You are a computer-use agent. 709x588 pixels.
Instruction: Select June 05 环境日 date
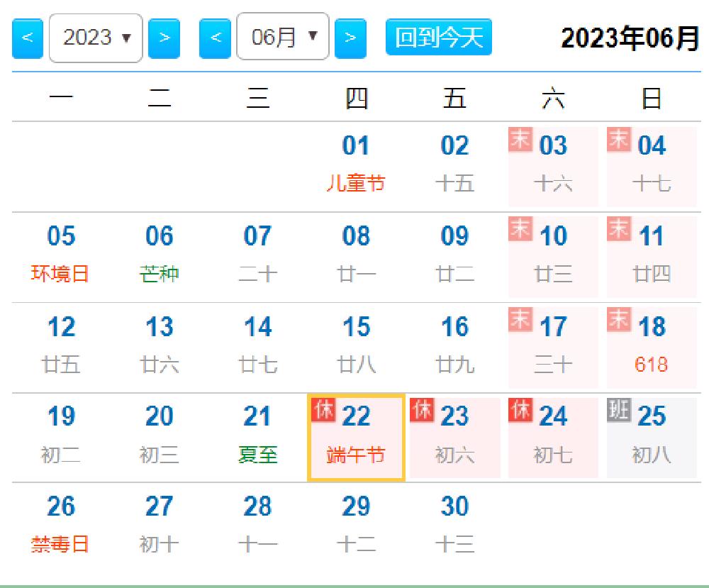[x=61, y=255]
